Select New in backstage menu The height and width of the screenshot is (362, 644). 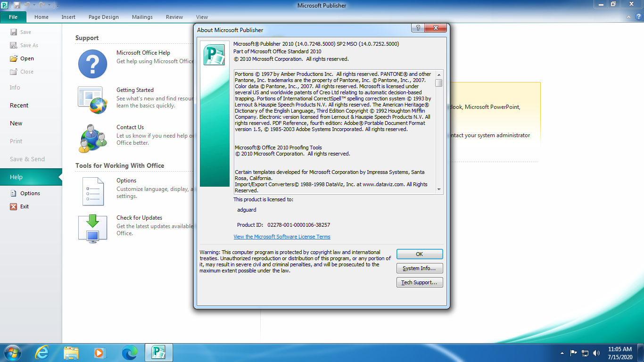31,123
